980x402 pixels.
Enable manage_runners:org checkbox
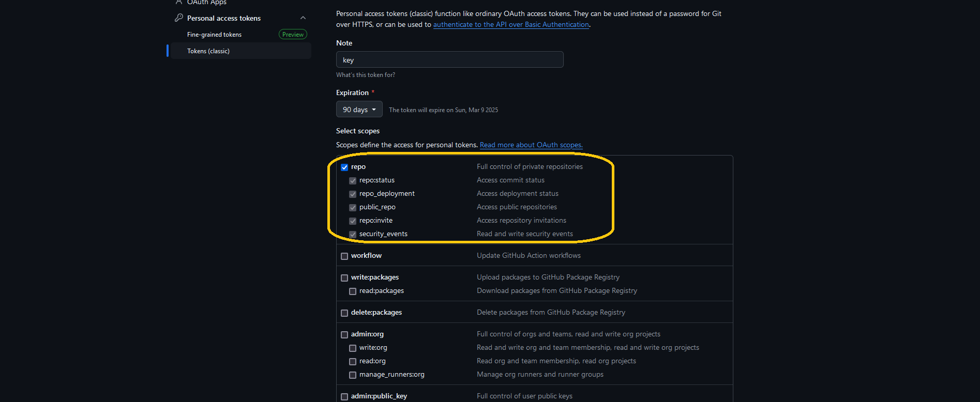point(353,375)
